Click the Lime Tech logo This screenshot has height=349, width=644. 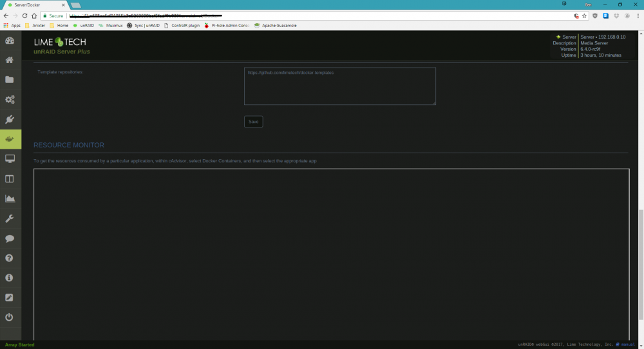click(60, 42)
